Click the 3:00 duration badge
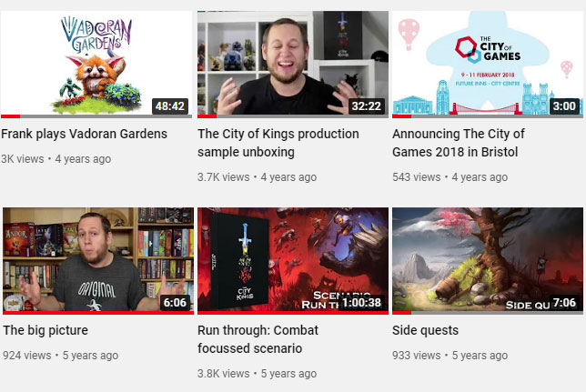586x392 pixels. 564,106
